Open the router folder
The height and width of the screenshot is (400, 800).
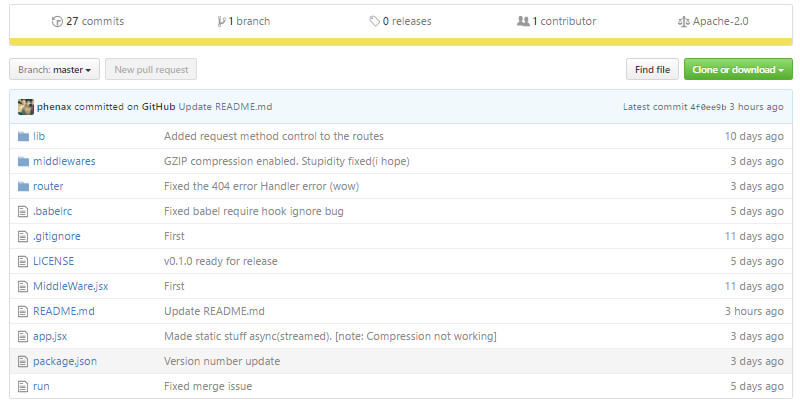point(48,186)
